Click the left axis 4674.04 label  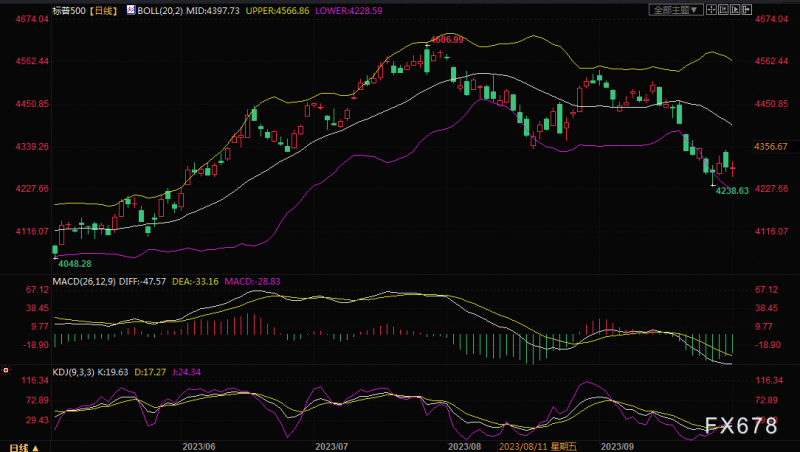pyautogui.click(x=32, y=19)
